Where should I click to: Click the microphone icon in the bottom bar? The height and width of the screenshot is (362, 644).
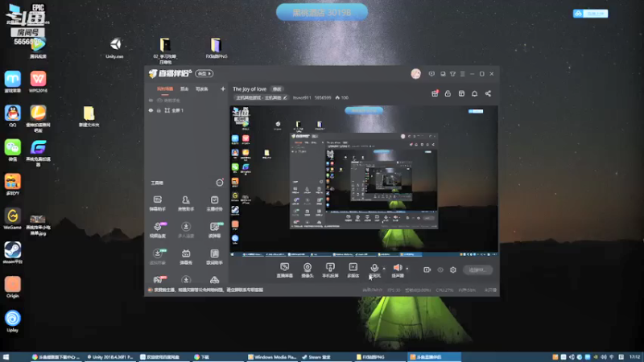374,268
